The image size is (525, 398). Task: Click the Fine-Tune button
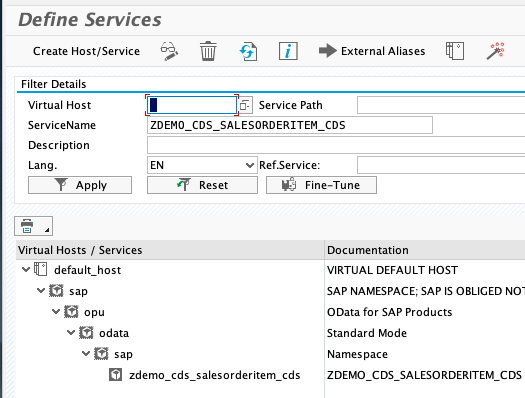(x=321, y=185)
